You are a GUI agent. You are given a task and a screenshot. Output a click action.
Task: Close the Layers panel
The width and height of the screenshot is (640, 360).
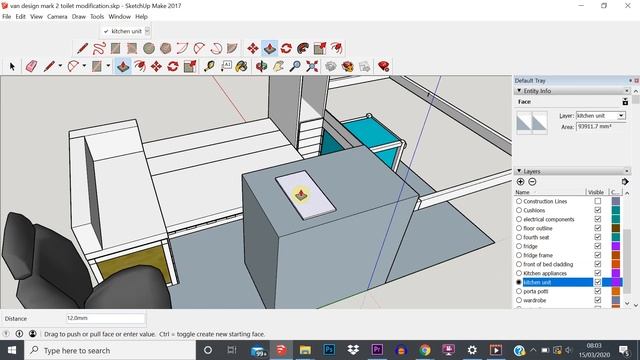[627, 171]
